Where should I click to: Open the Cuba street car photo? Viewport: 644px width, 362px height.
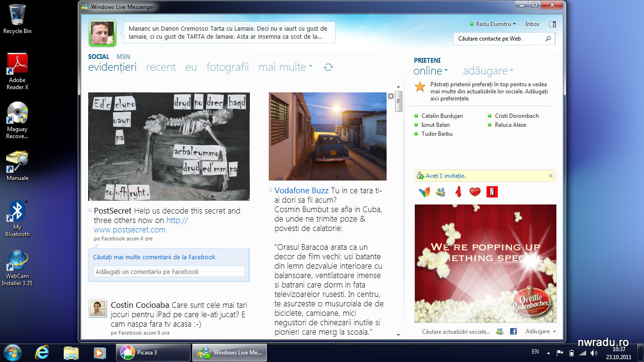328,136
